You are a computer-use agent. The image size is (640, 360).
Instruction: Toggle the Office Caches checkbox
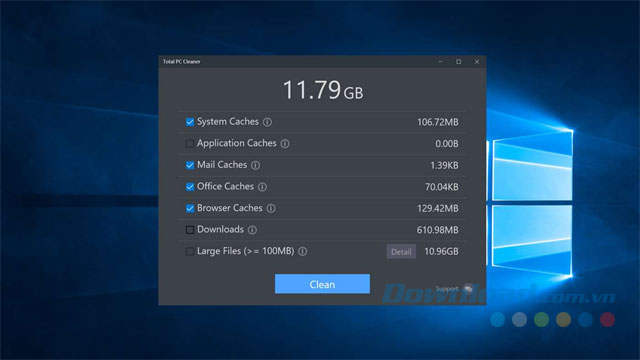190,187
